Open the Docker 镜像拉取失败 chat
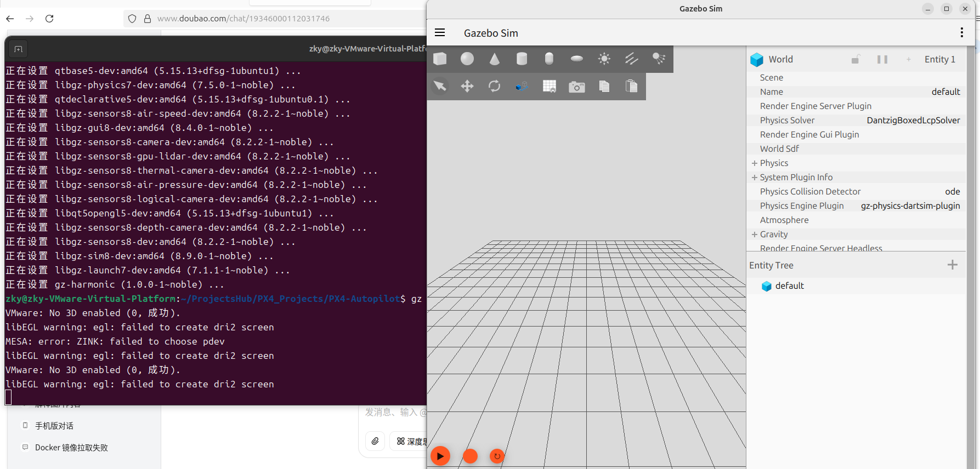 point(71,448)
